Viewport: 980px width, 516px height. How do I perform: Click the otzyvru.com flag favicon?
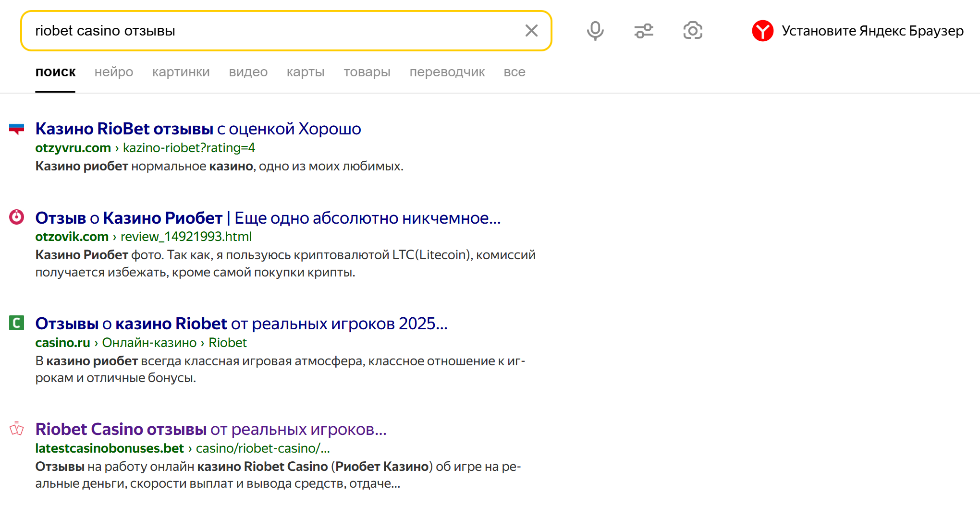pos(16,129)
